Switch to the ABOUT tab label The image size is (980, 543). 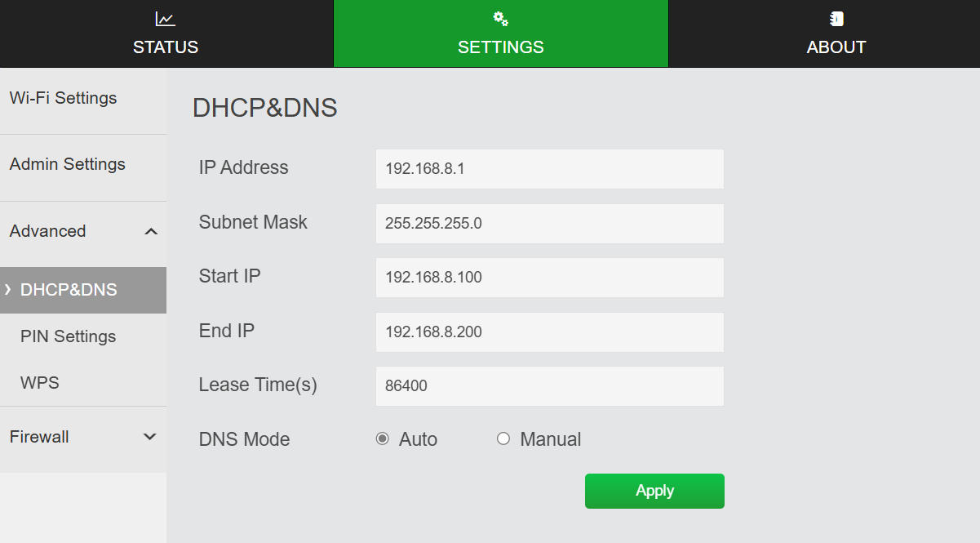point(836,47)
